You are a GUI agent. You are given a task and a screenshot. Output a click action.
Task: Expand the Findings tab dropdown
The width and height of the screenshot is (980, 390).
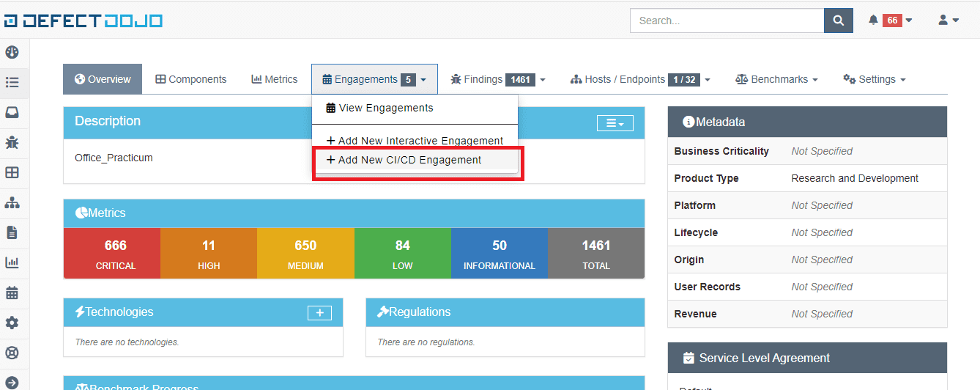[498, 79]
